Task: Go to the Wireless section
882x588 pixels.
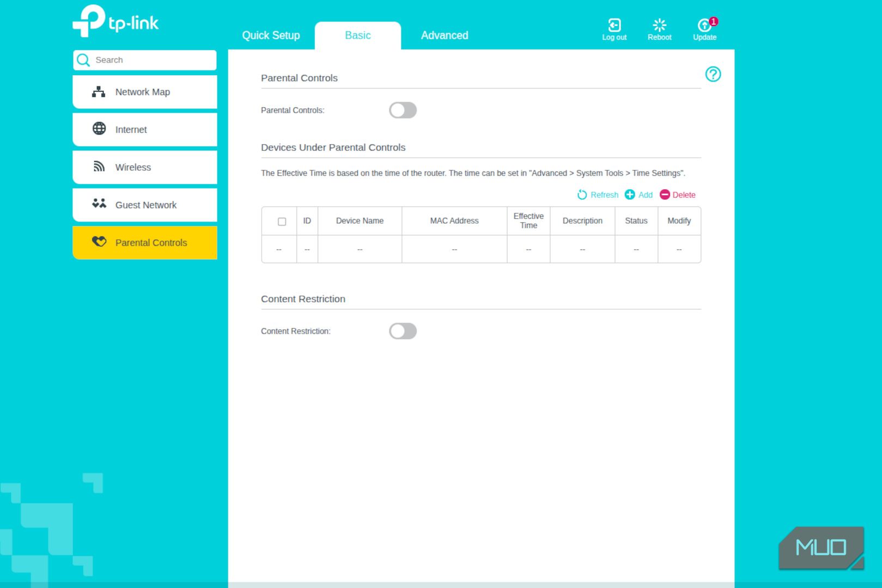Action: [145, 167]
